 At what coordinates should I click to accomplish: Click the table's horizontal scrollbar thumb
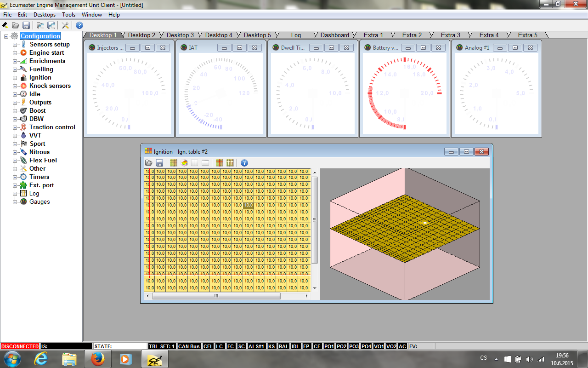pos(216,296)
